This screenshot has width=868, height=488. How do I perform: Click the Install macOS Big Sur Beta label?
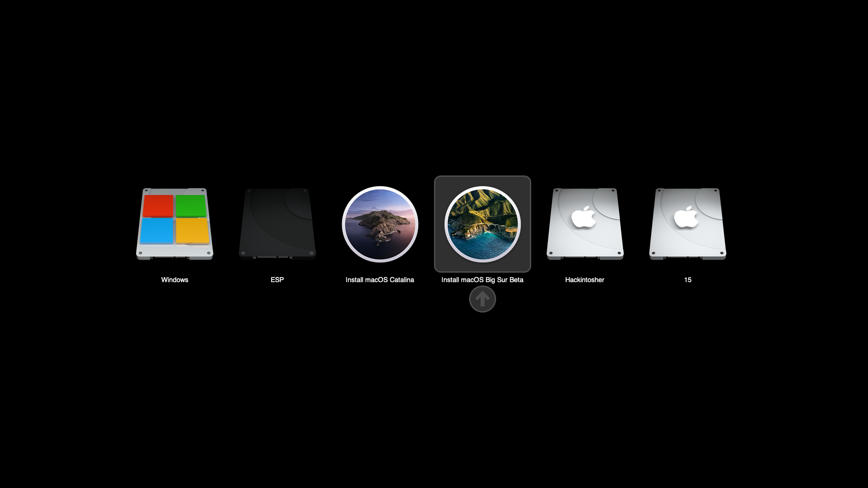482,280
